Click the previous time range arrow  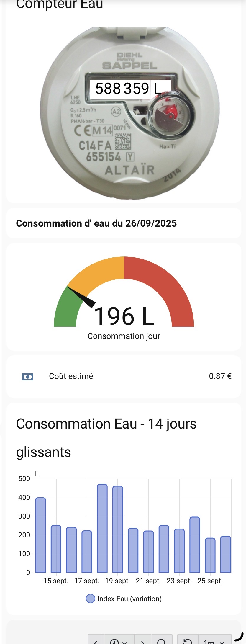coord(96,641)
